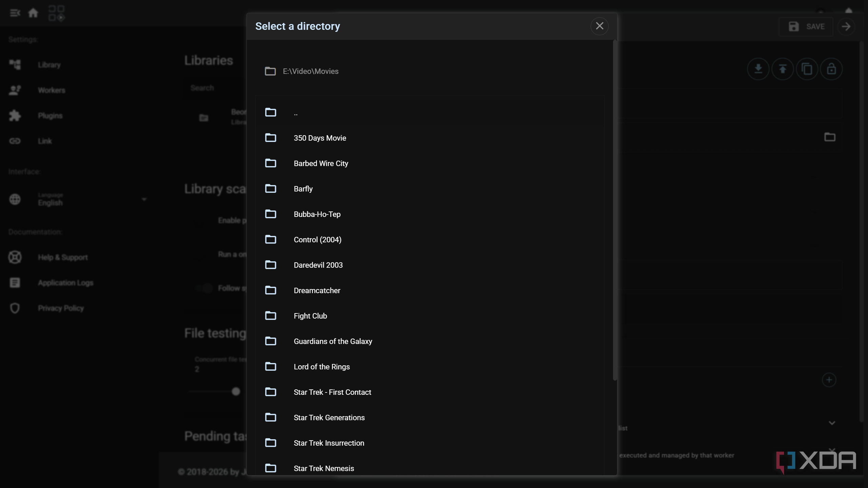868x488 pixels.
Task: Open the Dreamcatcher directory
Action: tap(430, 290)
